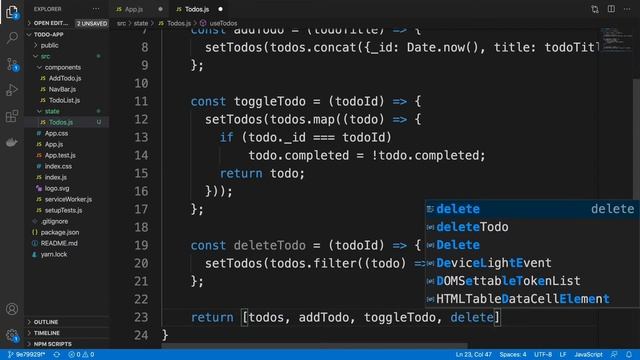Screen dimensions: 640x360
Task: Open AddTodo.js in explorer
Action: coord(65,78)
